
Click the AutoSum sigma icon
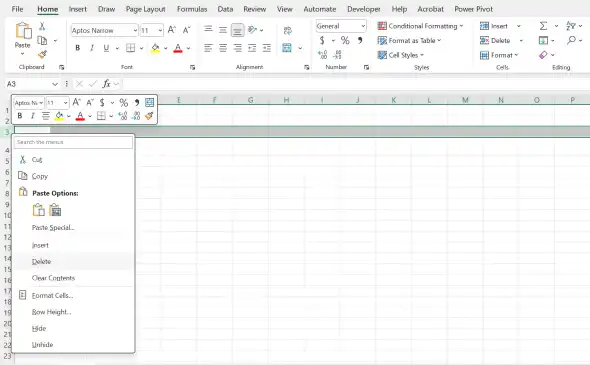click(x=543, y=26)
